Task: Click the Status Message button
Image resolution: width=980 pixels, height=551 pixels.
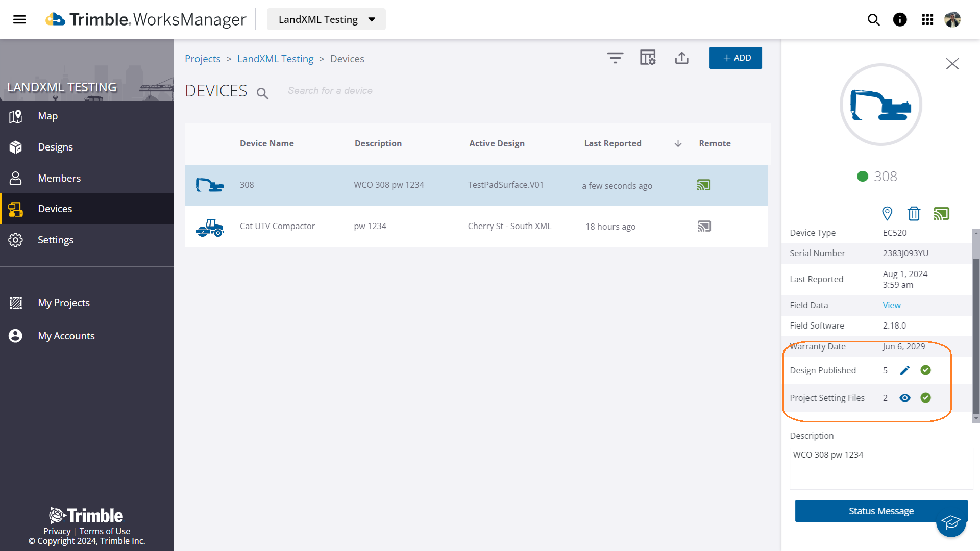Action: click(x=880, y=511)
